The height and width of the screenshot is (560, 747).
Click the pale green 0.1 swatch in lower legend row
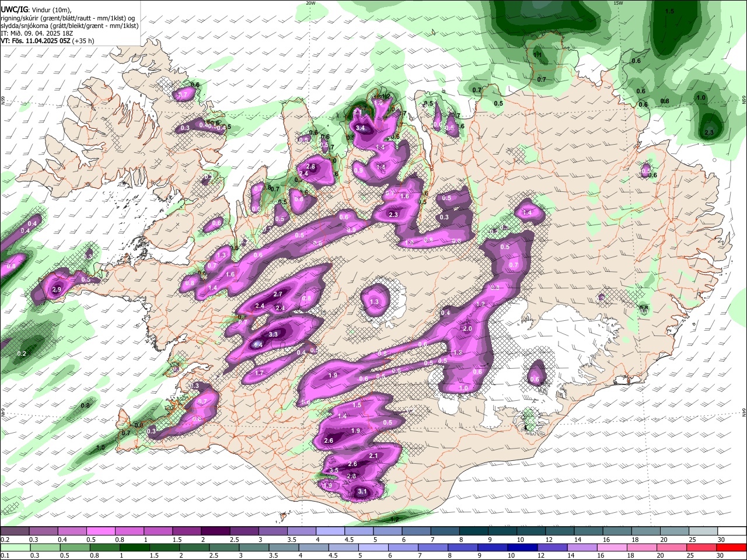[x=15, y=548]
